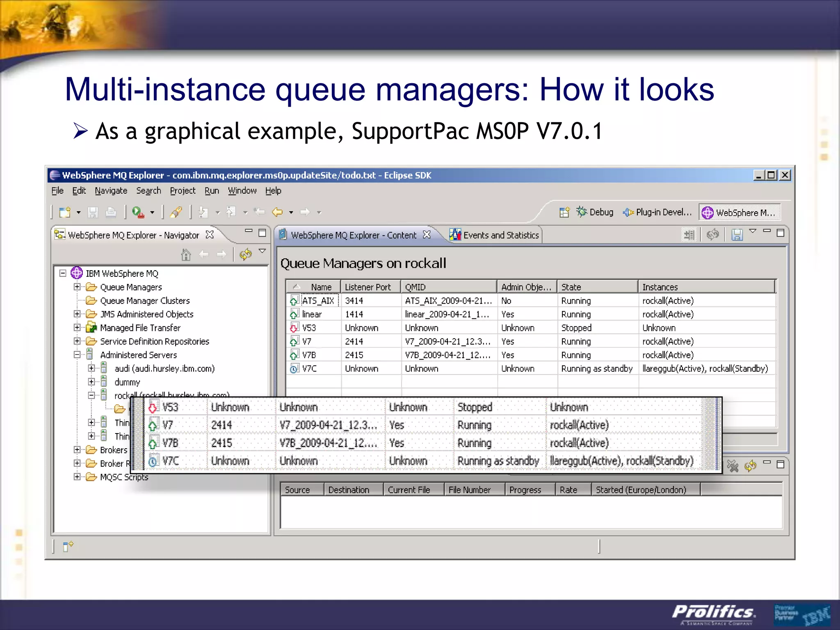The width and height of the screenshot is (840, 630).
Task: Open the File menu
Action: [57, 191]
